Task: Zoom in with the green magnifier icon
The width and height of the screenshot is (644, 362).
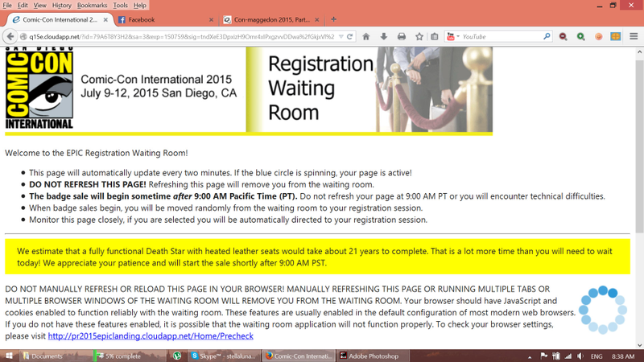Action: [x=580, y=36]
